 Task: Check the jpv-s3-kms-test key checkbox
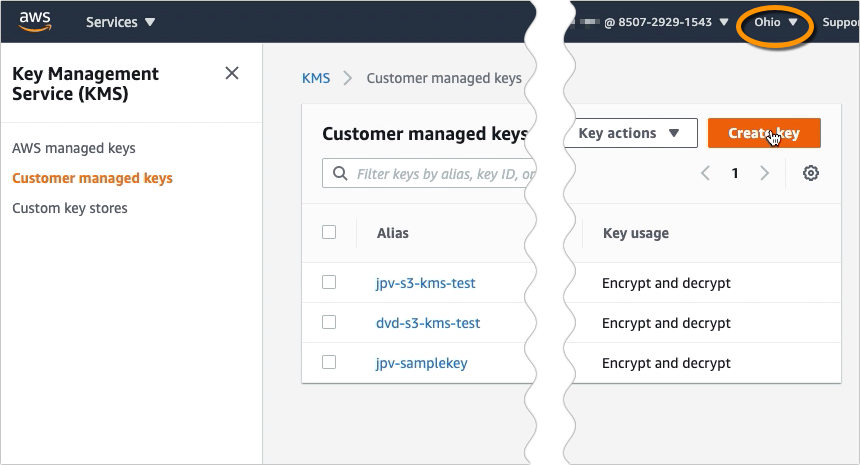click(329, 283)
